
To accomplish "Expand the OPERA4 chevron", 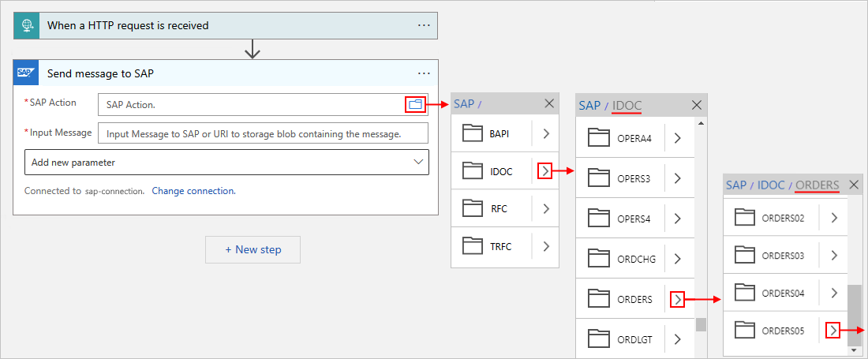I will (x=677, y=138).
